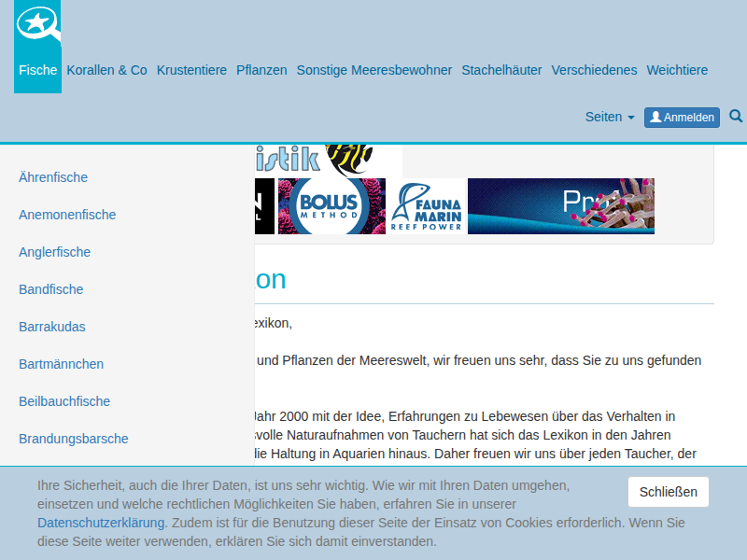
Task: Open the search magnifier icon
Action: click(736, 117)
